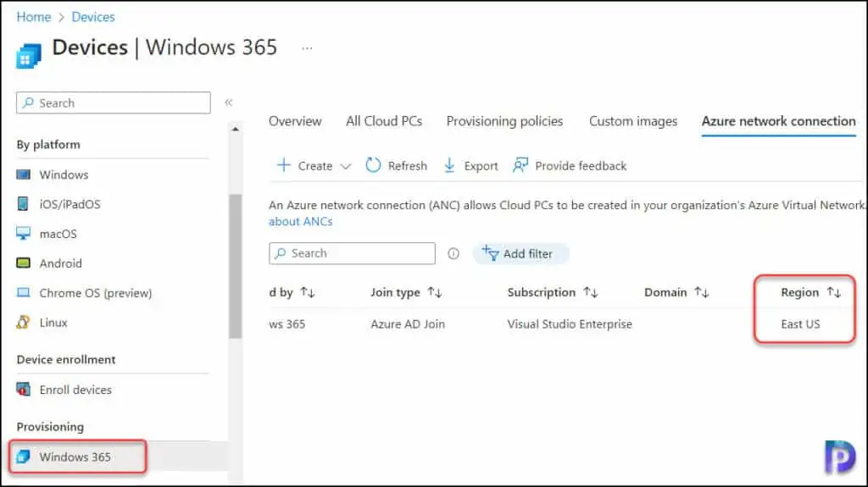
Task: Click the 'Azure AD Join' cell
Action: 408,324
